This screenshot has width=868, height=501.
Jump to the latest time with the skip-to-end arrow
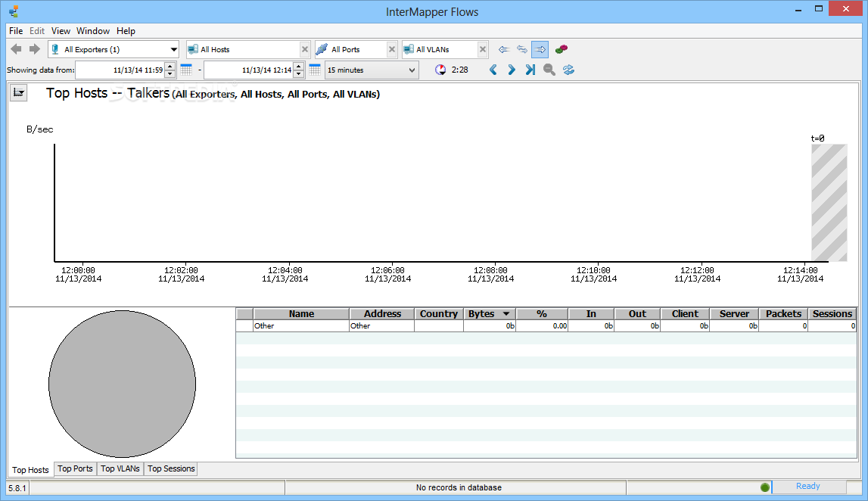pyautogui.click(x=530, y=70)
